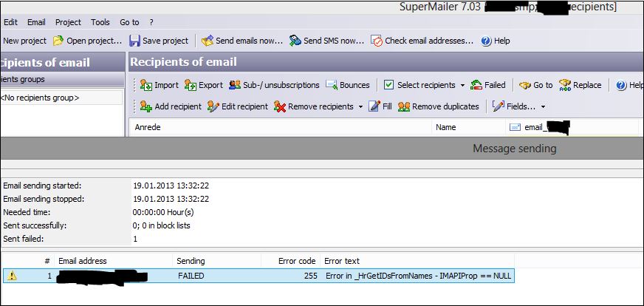Click the Replace icon
This screenshot has height=306, width=644.
click(x=565, y=85)
